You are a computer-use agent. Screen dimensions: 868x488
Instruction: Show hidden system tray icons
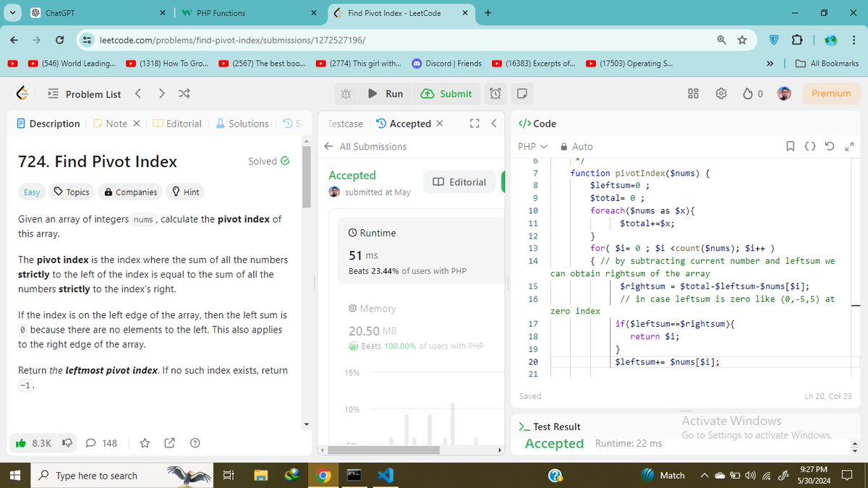(x=704, y=475)
